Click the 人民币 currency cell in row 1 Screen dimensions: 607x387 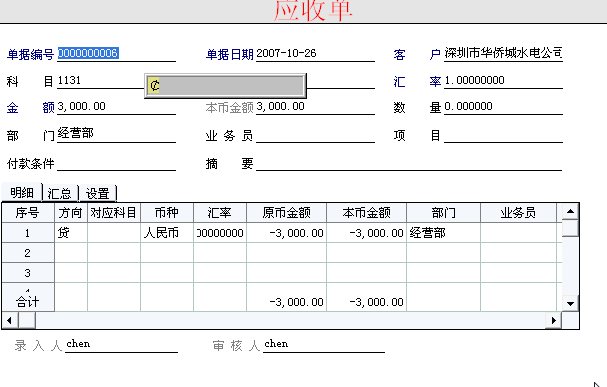click(x=167, y=233)
